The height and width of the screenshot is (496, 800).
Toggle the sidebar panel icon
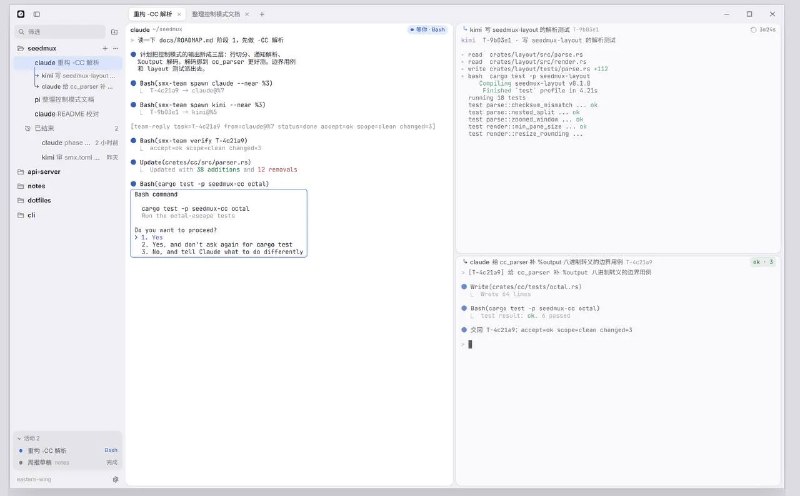tap(37, 14)
